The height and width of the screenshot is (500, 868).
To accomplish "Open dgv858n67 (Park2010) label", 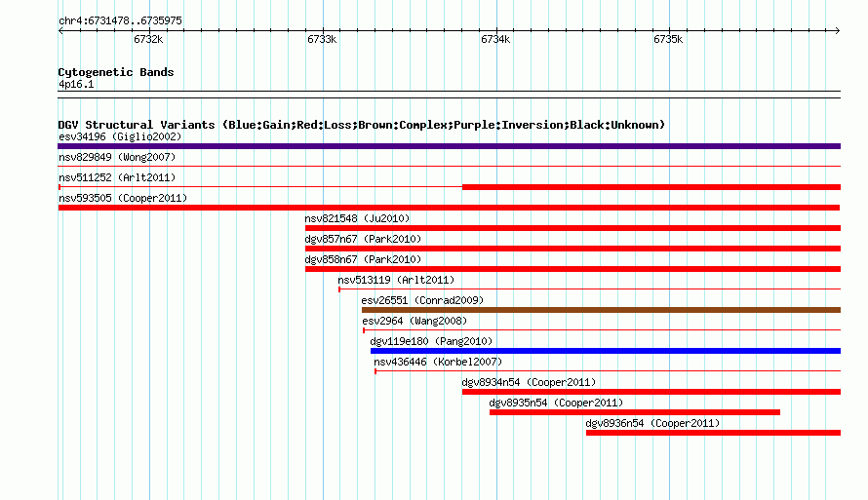I will (363, 259).
